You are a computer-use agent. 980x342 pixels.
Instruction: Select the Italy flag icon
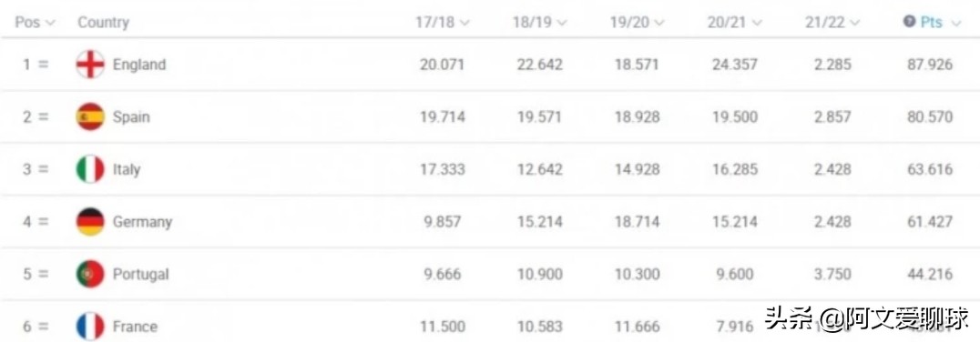tap(90, 169)
